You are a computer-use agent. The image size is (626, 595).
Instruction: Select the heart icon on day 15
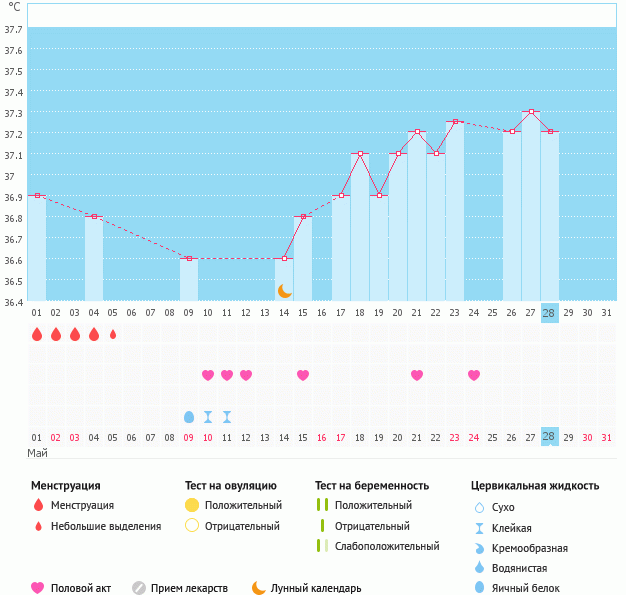(x=303, y=375)
